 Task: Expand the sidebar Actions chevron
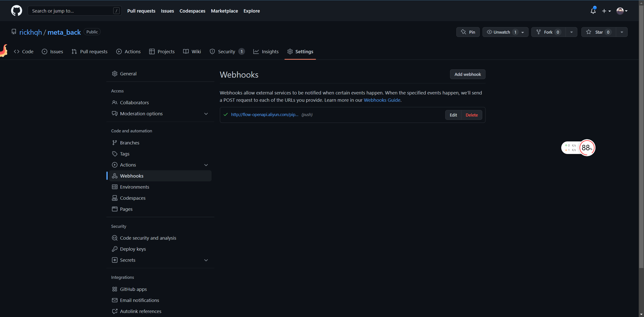point(206,165)
